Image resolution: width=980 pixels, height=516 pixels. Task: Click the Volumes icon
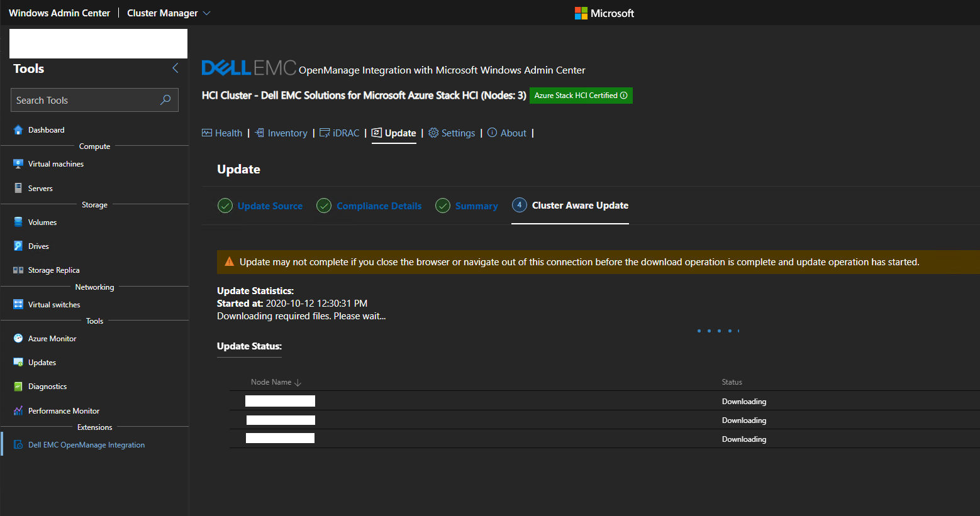coord(18,222)
